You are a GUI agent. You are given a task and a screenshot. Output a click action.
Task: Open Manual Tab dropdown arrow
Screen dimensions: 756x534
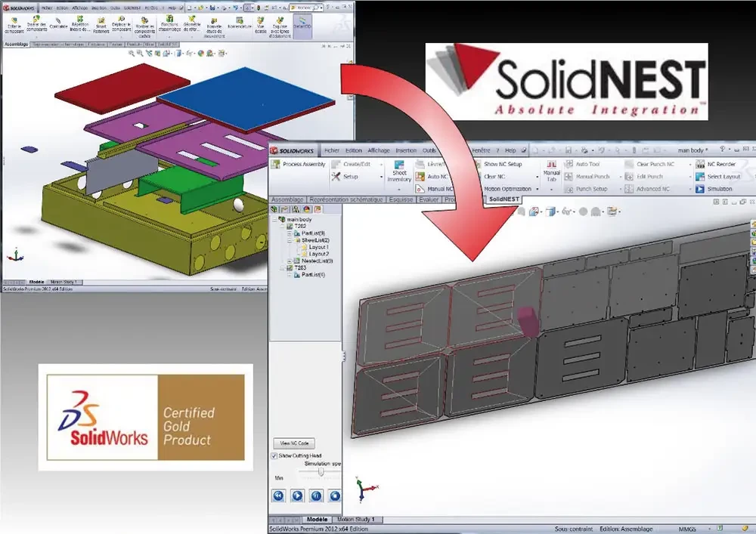552,190
